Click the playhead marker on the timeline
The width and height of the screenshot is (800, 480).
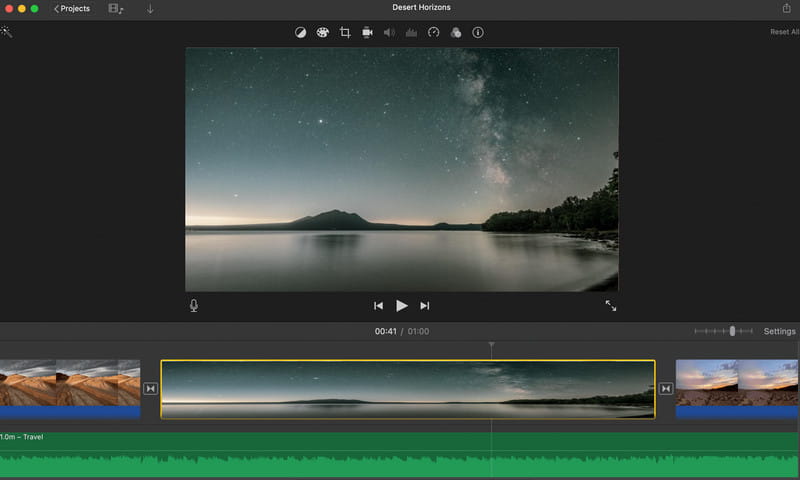[491, 345]
